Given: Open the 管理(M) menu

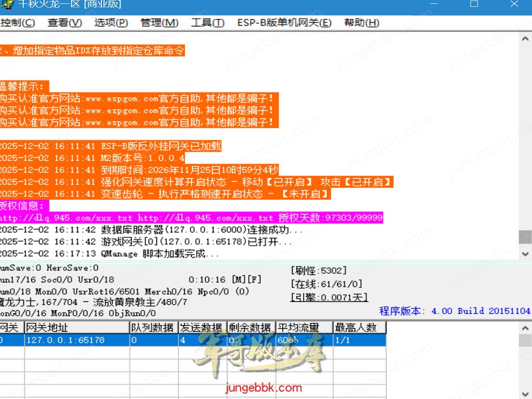Looking at the screenshot, I should pos(159,23).
